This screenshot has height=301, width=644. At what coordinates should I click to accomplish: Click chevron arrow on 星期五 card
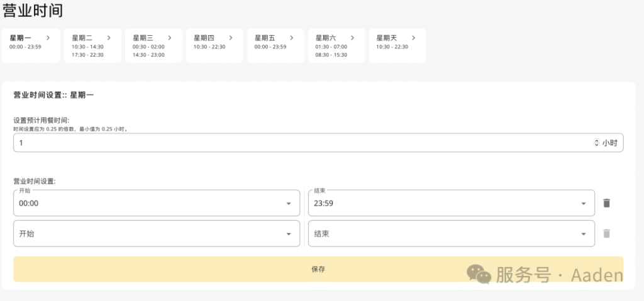(291, 38)
